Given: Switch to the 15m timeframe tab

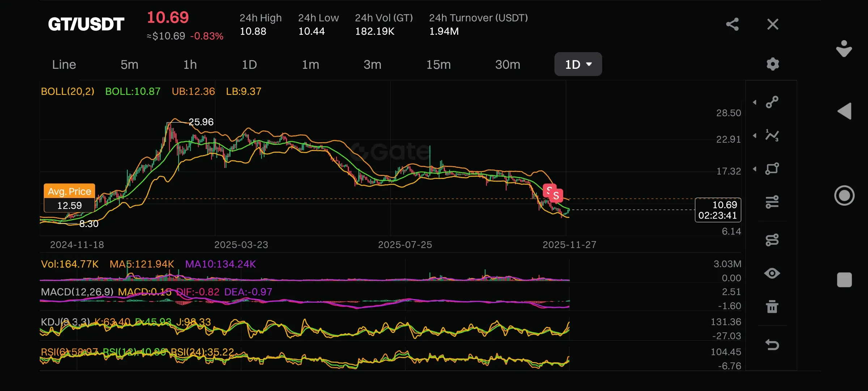Looking at the screenshot, I should coord(438,64).
